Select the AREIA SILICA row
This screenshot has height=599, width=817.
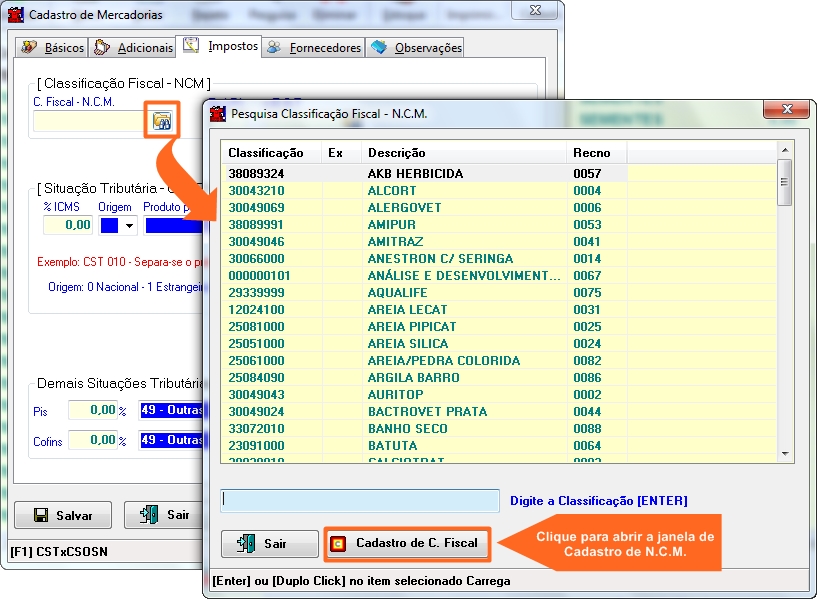click(x=499, y=344)
